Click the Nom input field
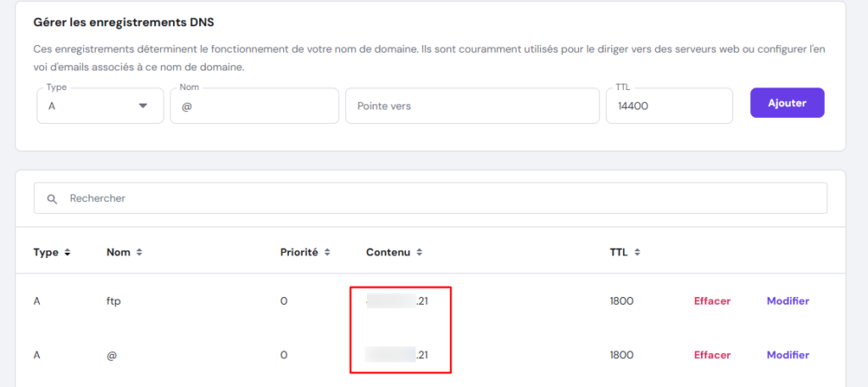Screen dimensions: 868x387 coord(254,106)
